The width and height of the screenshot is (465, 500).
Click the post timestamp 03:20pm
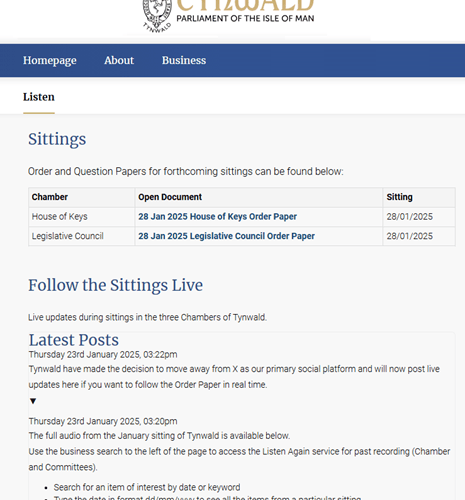[103, 421]
